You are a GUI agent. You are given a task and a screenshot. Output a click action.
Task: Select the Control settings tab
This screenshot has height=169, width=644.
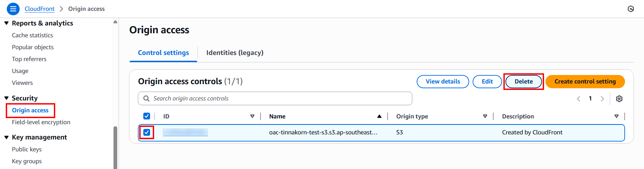(163, 53)
